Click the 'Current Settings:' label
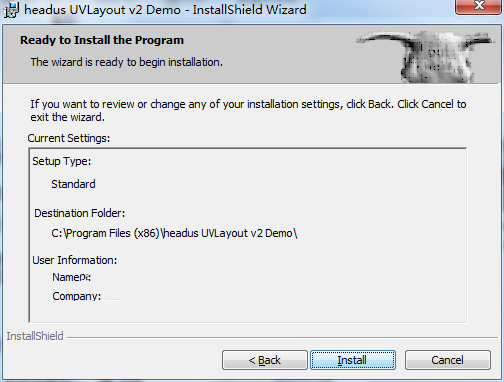The height and width of the screenshot is (382, 504). coord(69,138)
